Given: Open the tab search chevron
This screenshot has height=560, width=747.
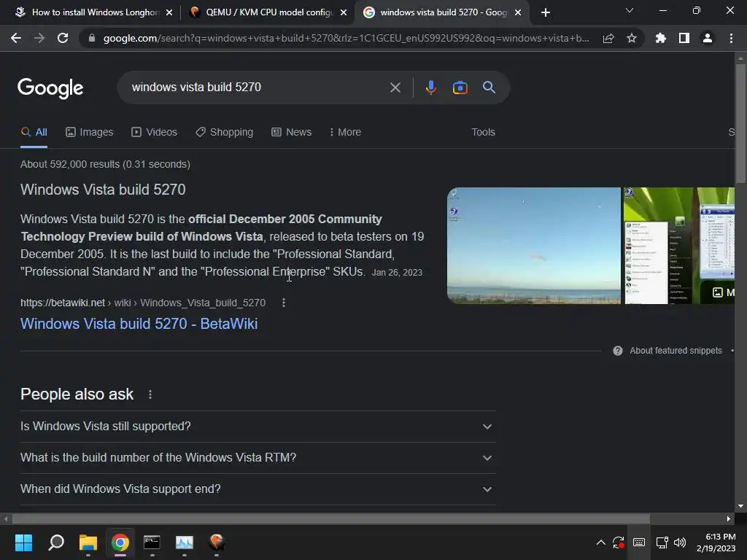Looking at the screenshot, I should (x=630, y=10).
